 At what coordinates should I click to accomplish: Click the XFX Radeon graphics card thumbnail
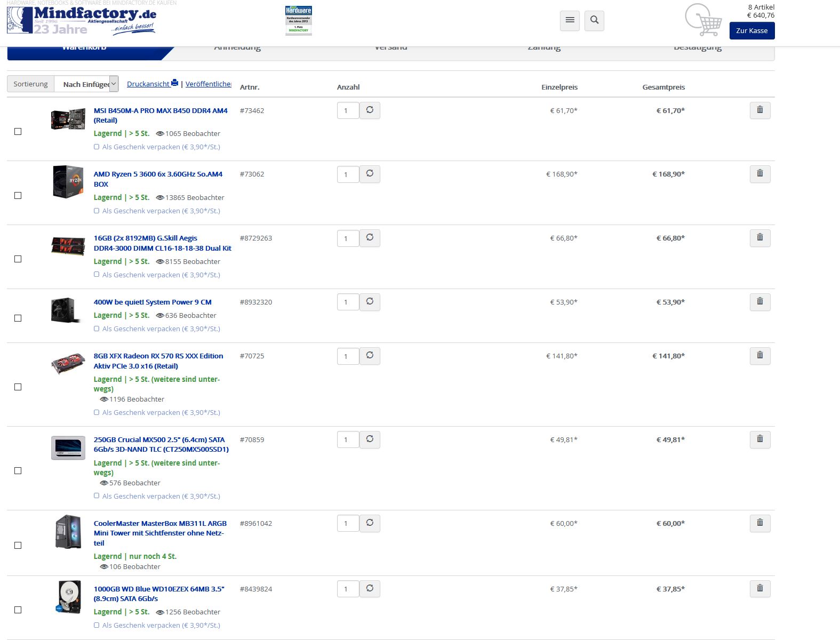pyautogui.click(x=68, y=363)
